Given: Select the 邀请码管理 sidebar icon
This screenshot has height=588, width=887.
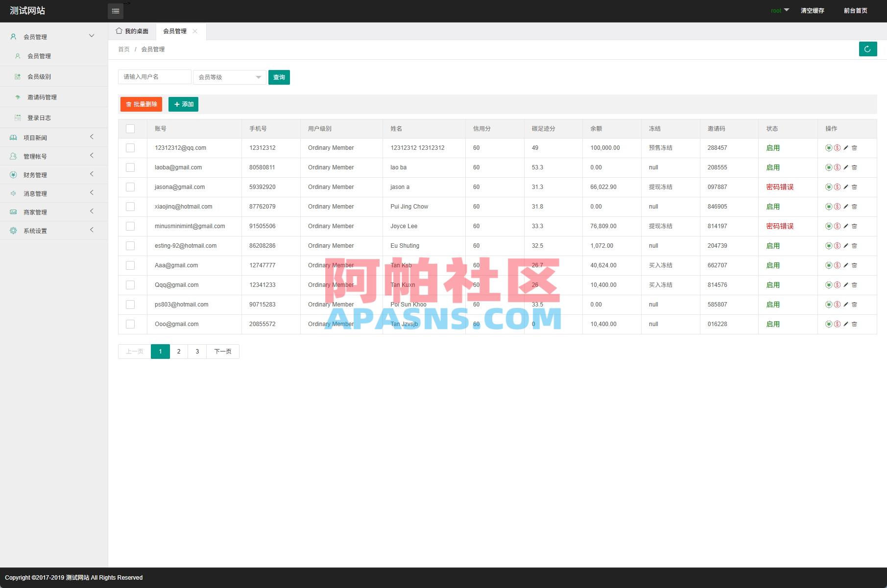Looking at the screenshot, I should click(x=18, y=97).
